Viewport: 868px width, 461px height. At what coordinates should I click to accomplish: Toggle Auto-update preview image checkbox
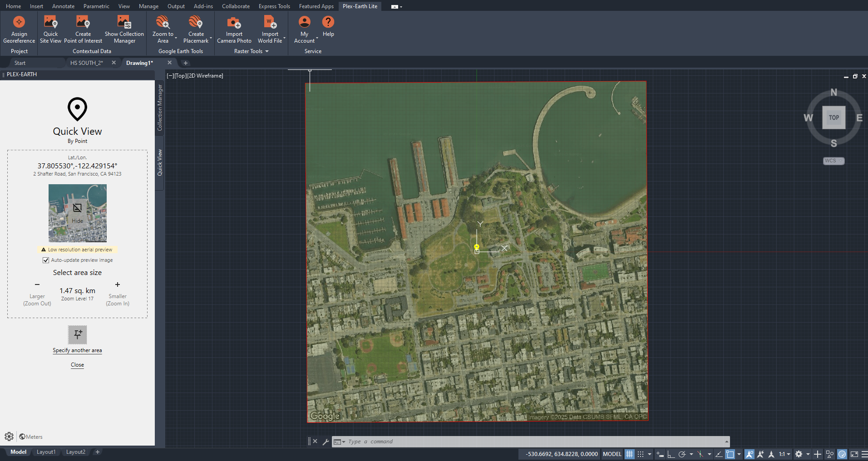coord(46,260)
